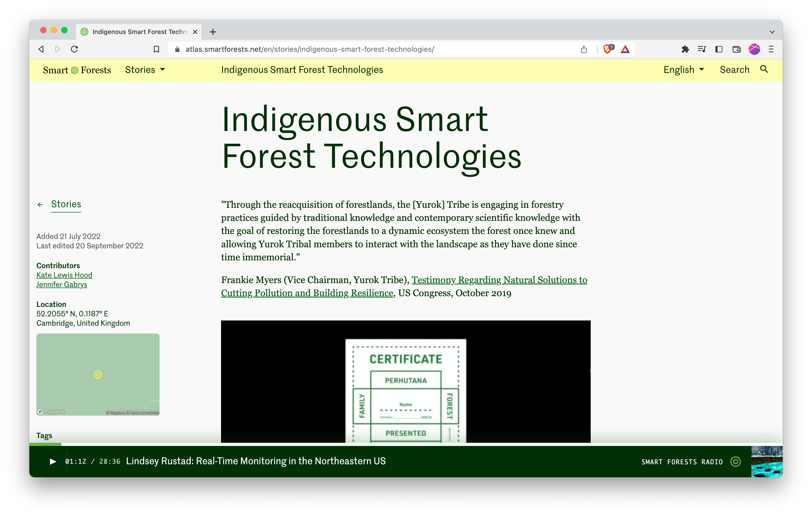The width and height of the screenshot is (812, 516).
Task: Click the 'Cambridge, United Kingdom' text
Action: click(83, 323)
